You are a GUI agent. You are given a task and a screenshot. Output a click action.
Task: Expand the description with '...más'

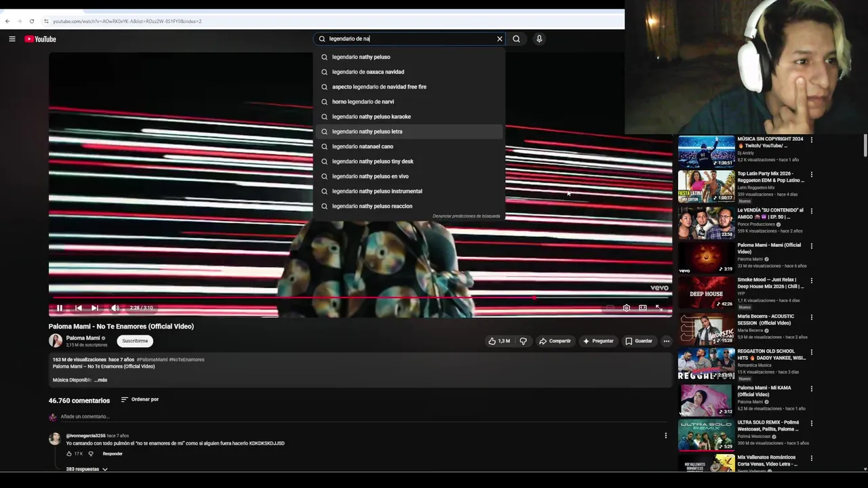tap(100, 380)
